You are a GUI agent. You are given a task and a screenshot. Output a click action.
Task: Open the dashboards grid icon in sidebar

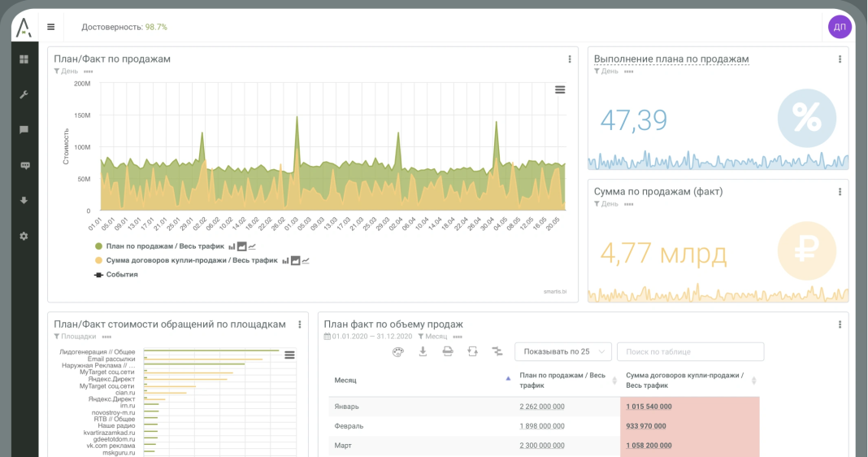[24, 59]
